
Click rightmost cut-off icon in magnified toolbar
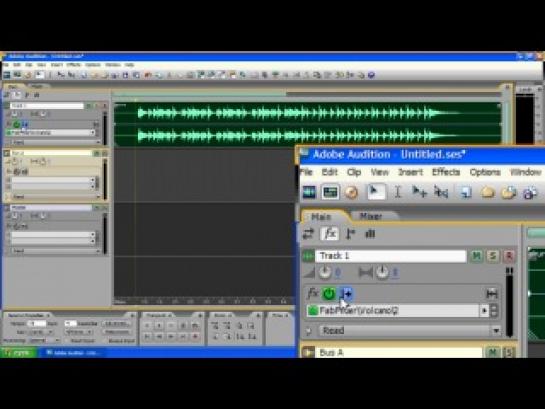(x=530, y=192)
